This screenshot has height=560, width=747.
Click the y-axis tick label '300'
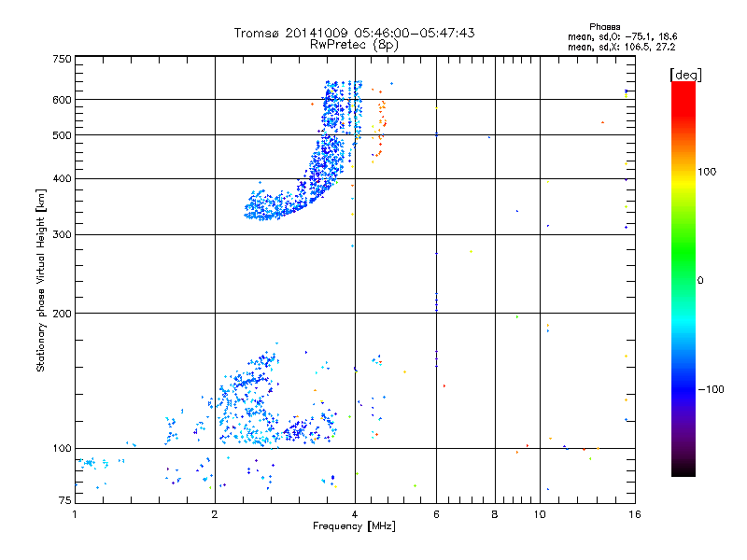(62, 234)
